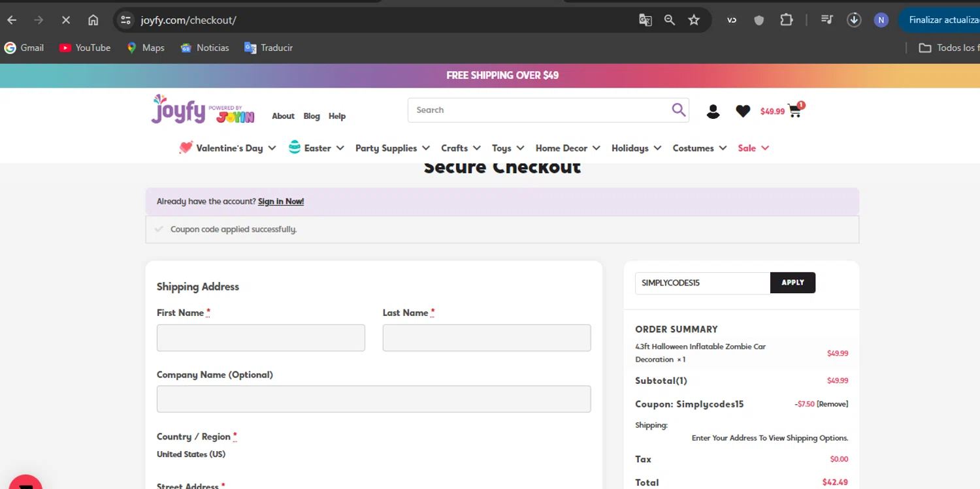The height and width of the screenshot is (489, 980).
Task: Expand the Sale menu
Action: tap(753, 148)
